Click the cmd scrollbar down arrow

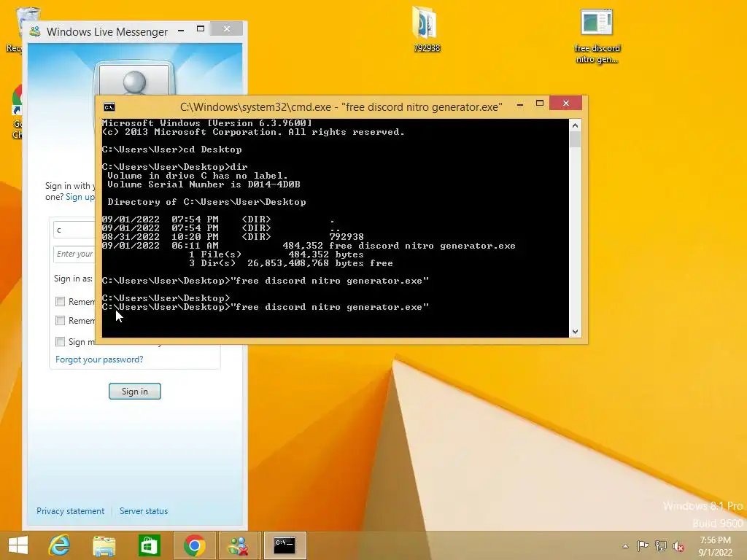pyautogui.click(x=575, y=332)
